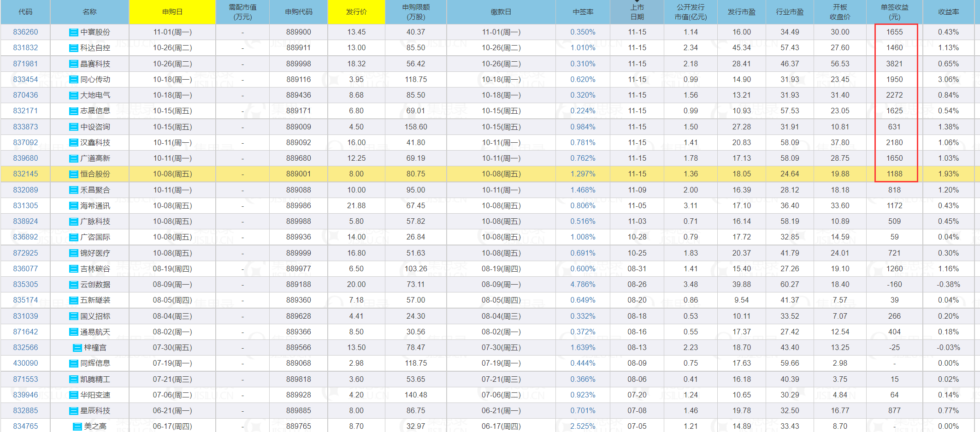Click the icon before 云创数据
Image resolution: width=980 pixels, height=432 pixels.
pyautogui.click(x=73, y=285)
